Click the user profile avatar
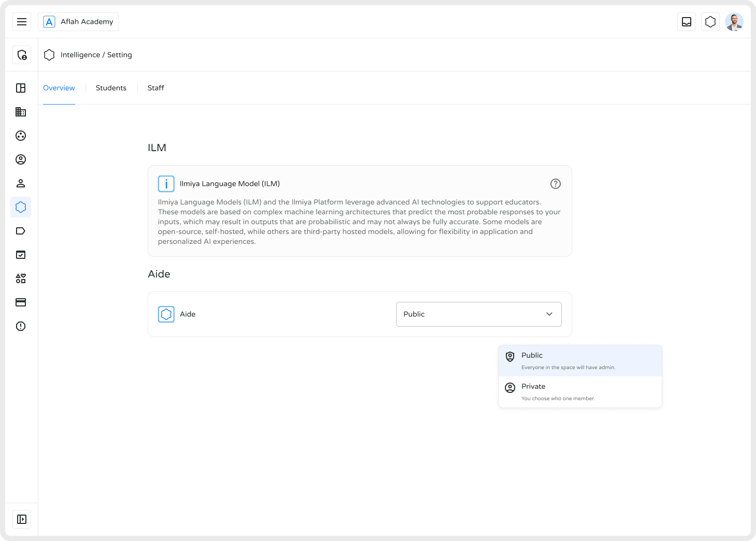Image resolution: width=756 pixels, height=541 pixels. click(x=734, y=22)
